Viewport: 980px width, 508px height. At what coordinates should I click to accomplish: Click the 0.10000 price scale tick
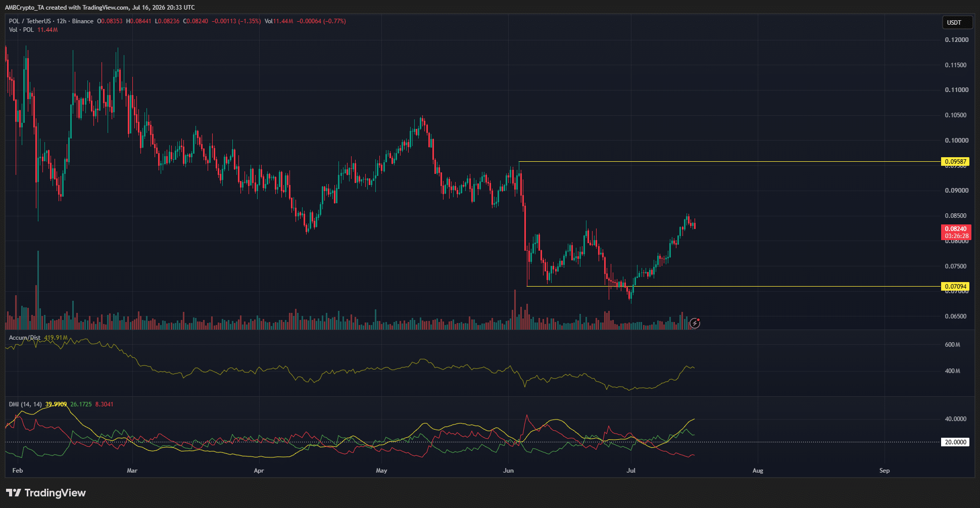coord(957,141)
